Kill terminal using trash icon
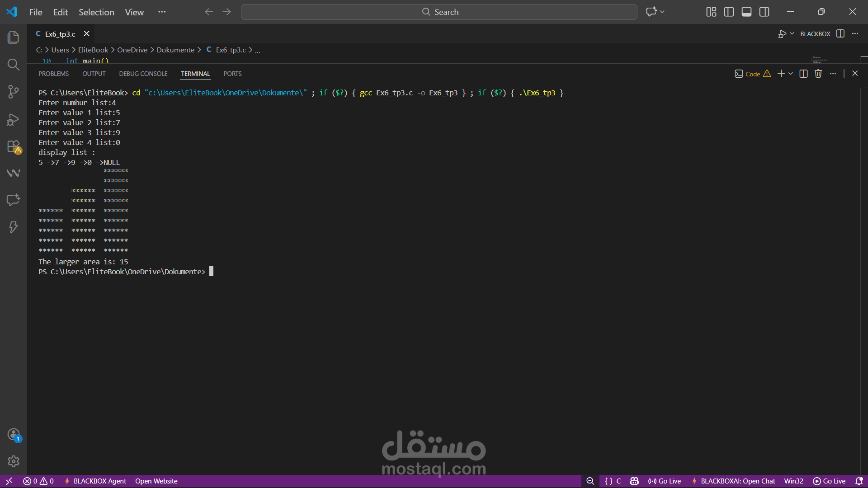 (818, 74)
